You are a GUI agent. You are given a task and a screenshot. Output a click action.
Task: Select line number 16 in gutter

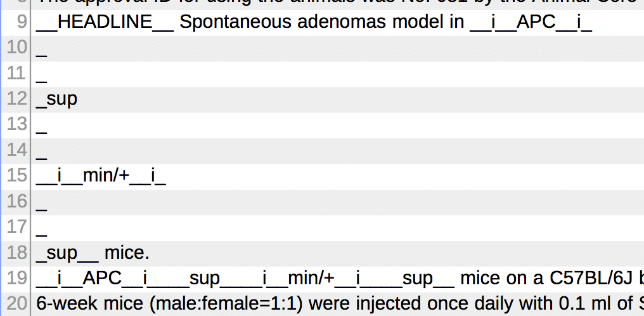click(17, 201)
